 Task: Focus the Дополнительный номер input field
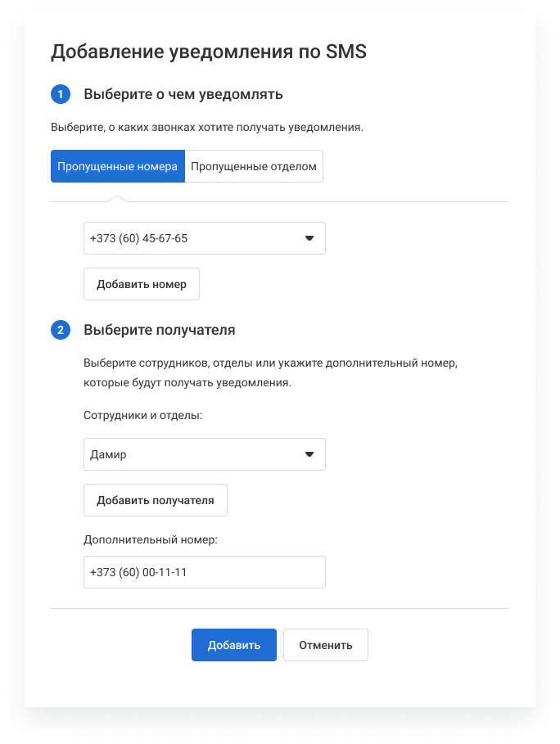pos(204,572)
